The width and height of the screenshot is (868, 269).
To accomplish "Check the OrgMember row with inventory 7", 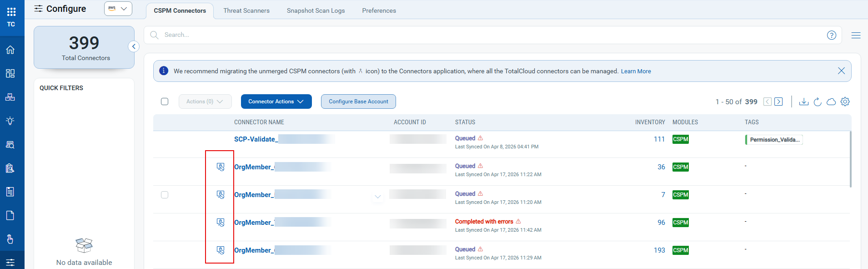I will [x=165, y=195].
